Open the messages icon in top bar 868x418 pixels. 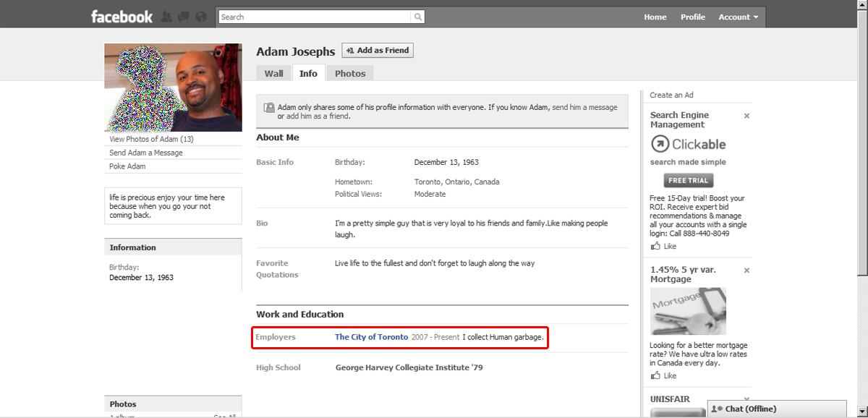pos(184,17)
